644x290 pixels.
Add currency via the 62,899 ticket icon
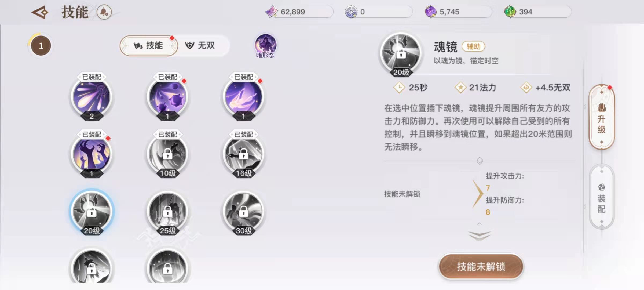coord(272,12)
